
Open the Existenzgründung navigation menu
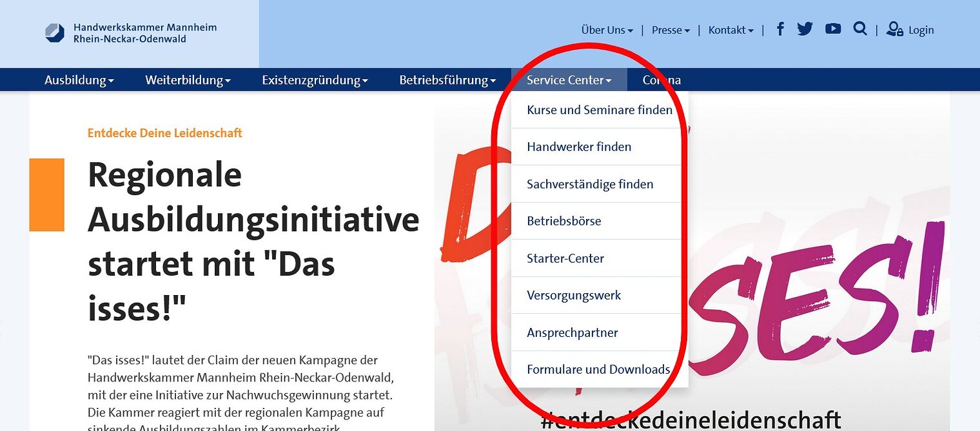pyautogui.click(x=315, y=80)
